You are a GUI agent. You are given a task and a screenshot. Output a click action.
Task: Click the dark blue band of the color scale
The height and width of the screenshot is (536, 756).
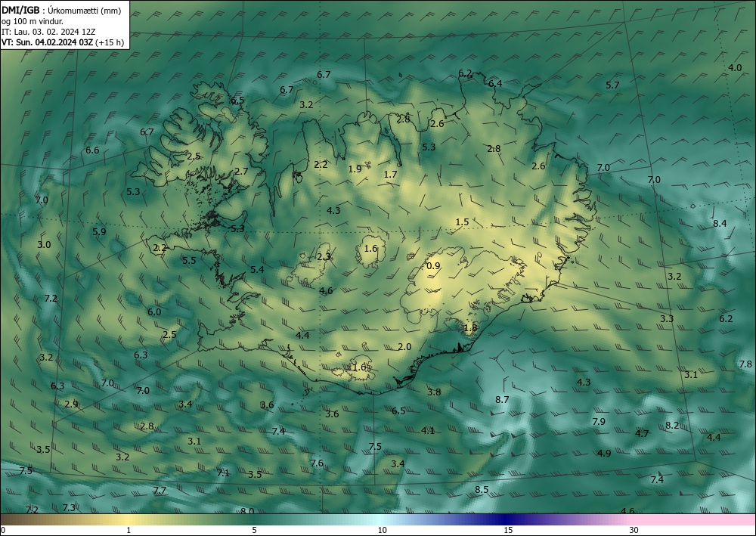(504, 519)
